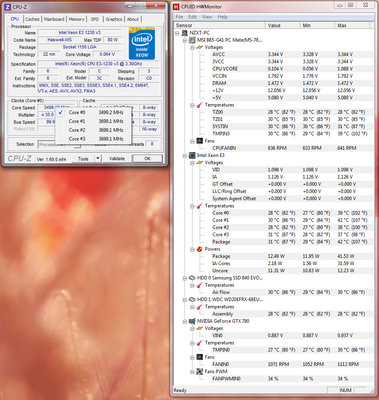Click the Fans PWM icon under GTX 780
379x400 pixels.
[200, 372]
